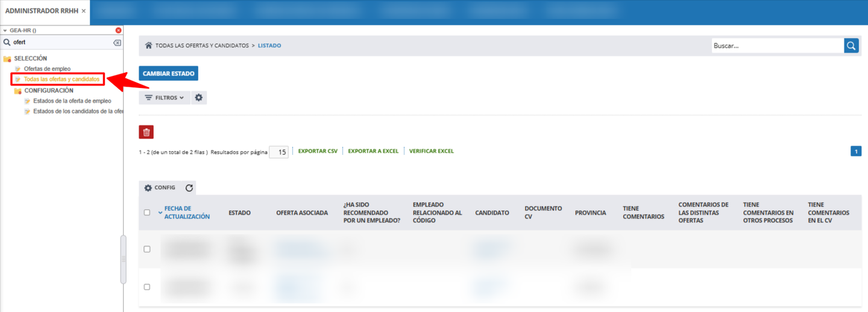
Task: Click TIENE COMENTARIOS EN EL CV header
Action: (829, 213)
